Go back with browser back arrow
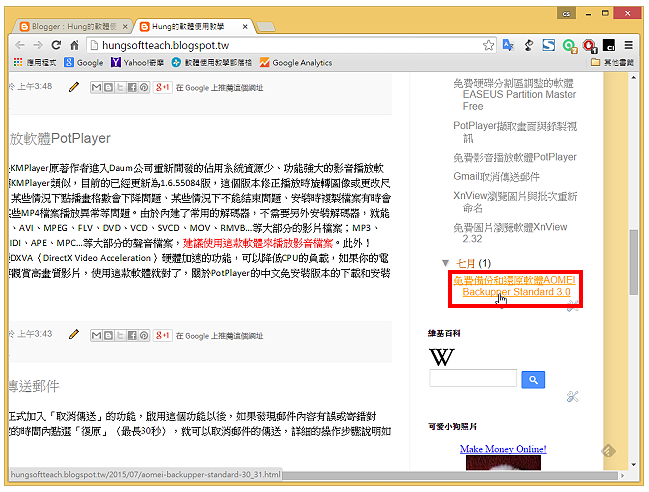This screenshot has height=492, width=649. click(19, 45)
